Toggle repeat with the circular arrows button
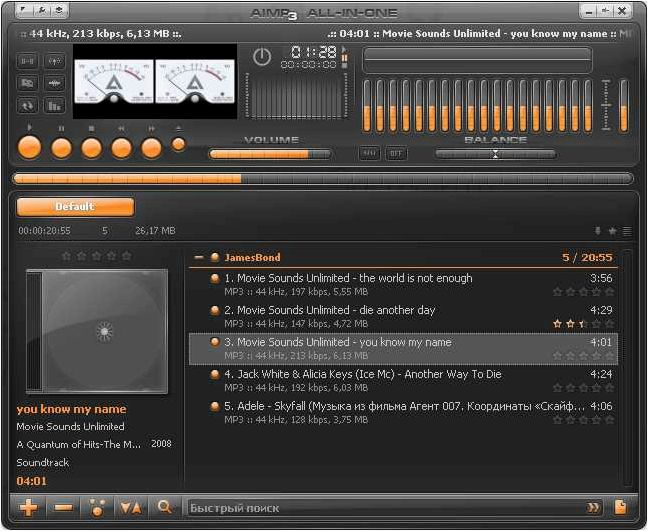648x531 pixels. point(27,106)
